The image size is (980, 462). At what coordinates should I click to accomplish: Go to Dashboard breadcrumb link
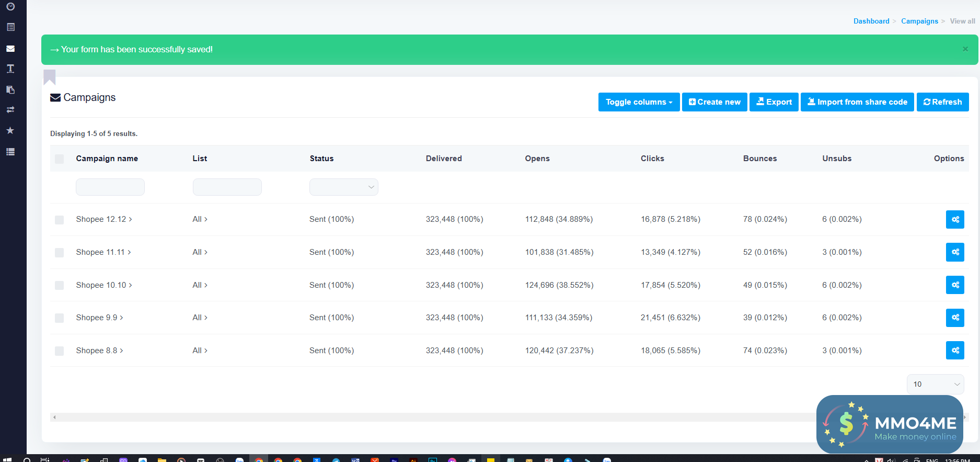coord(871,21)
